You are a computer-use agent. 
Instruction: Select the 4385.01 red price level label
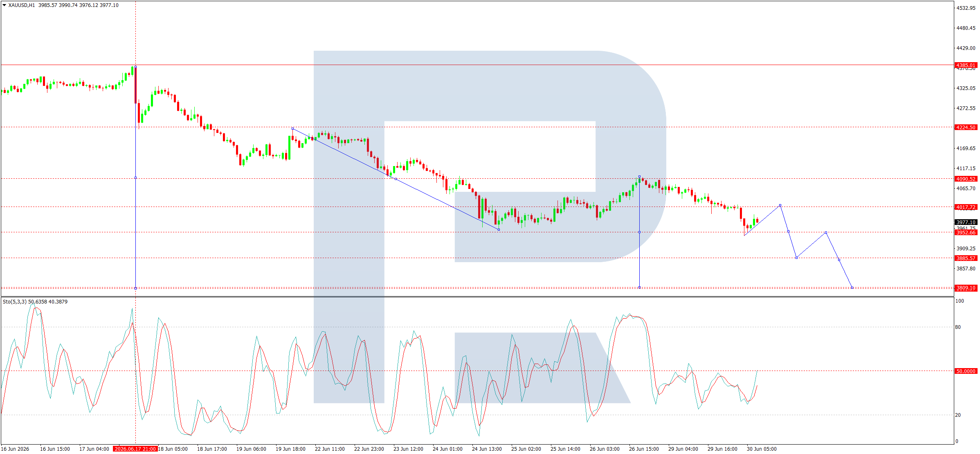point(966,65)
